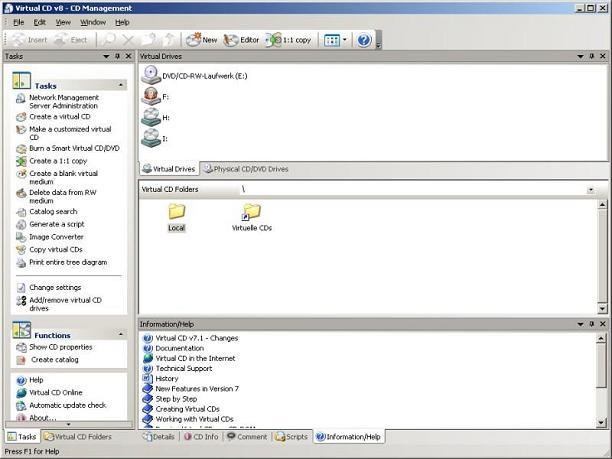Close the Tasks panel
The width and height of the screenshot is (612, 459).
click(x=128, y=57)
